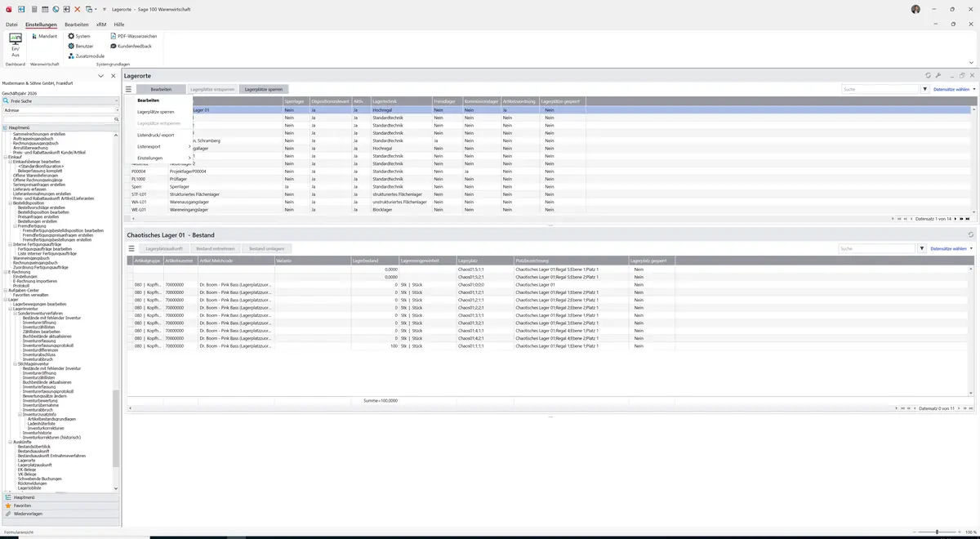980x539 pixels.
Task: Open the Mandant settings in the ribbon
Action: coord(45,36)
